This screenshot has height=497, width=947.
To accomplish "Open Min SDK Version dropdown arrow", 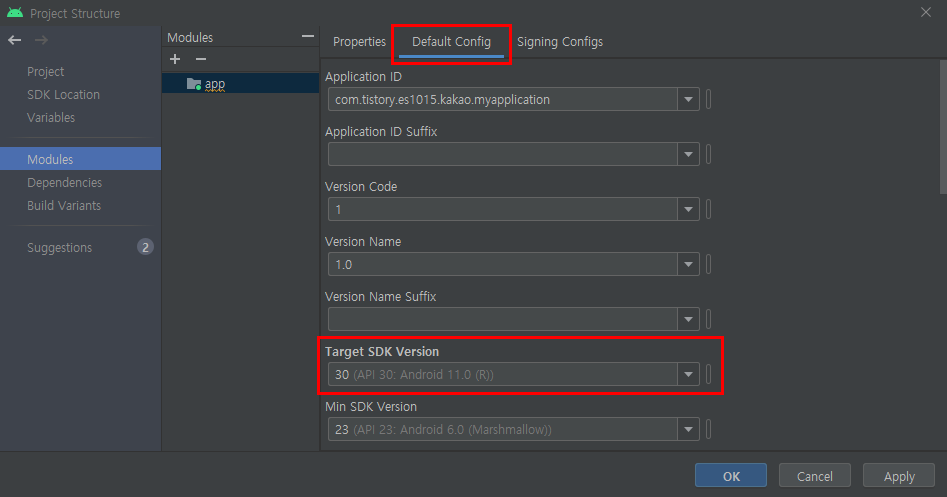I will (x=688, y=429).
